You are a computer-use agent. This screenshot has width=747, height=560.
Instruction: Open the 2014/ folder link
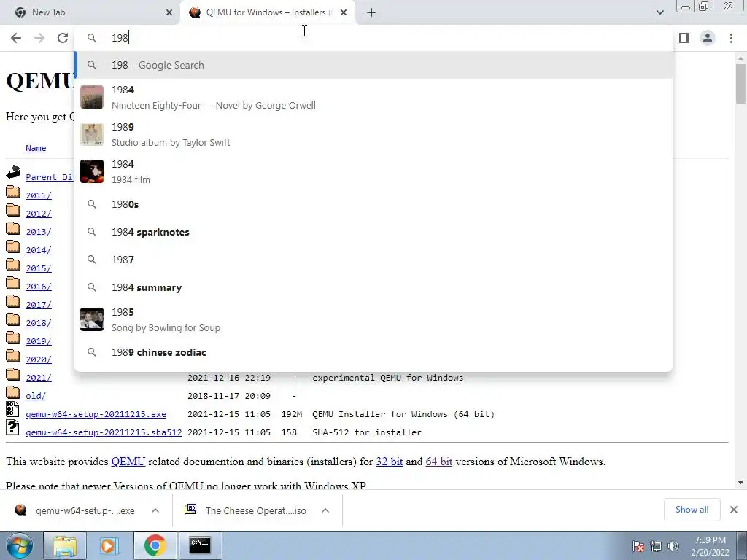click(39, 250)
